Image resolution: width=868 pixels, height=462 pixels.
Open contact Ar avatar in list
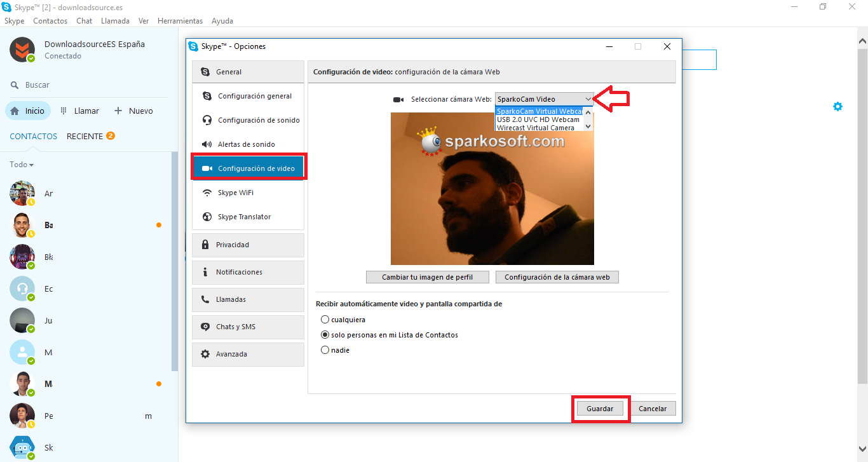22,193
